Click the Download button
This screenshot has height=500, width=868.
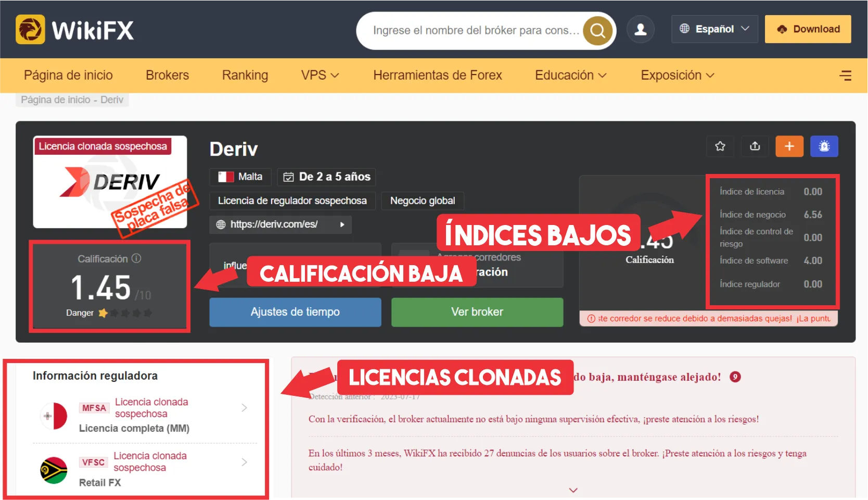808,29
